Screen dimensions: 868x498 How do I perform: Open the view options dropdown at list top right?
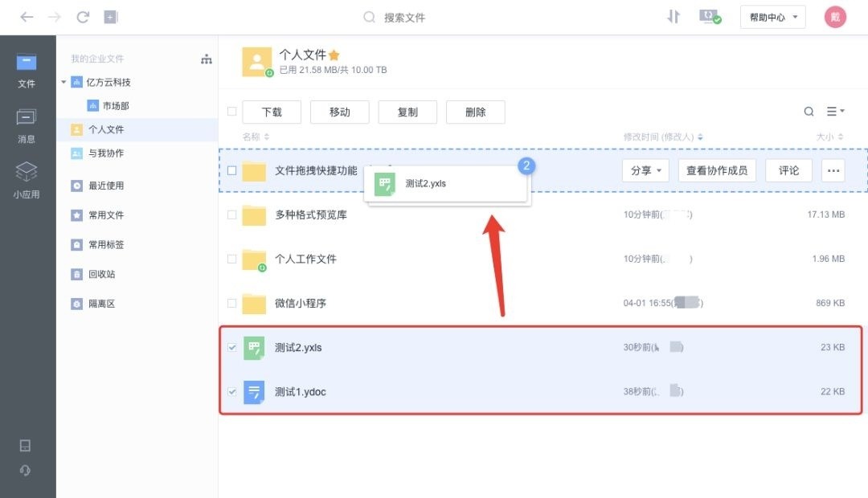coord(836,111)
